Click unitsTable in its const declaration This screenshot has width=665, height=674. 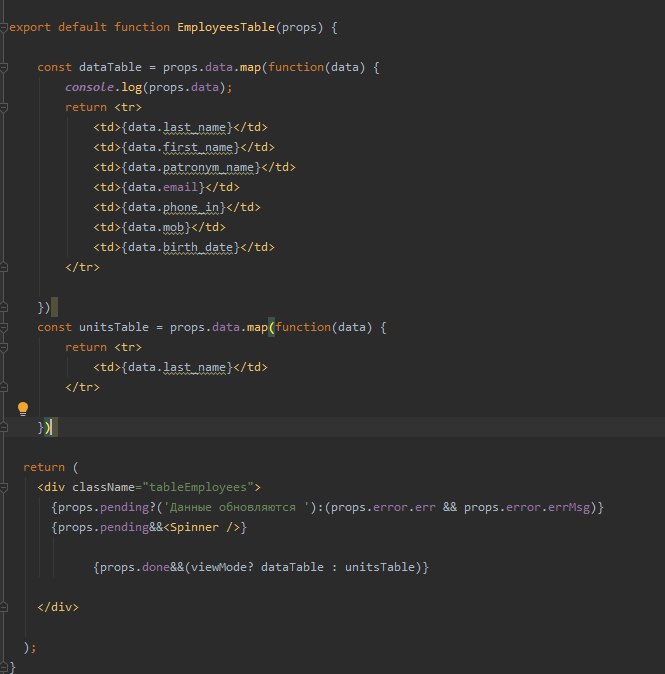[x=113, y=327]
